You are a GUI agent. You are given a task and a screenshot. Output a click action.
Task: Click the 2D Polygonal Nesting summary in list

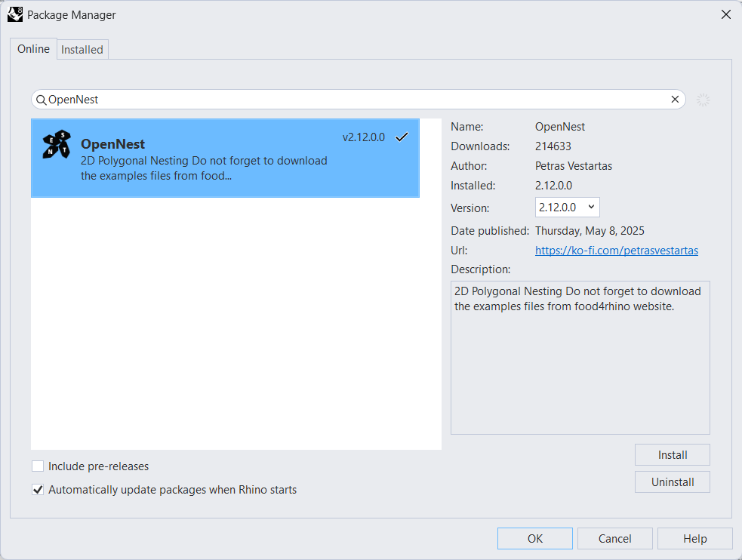point(204,168)
